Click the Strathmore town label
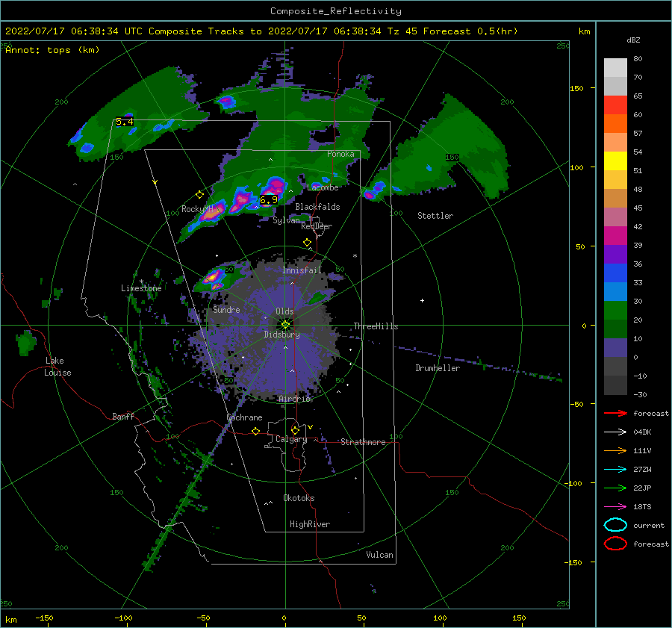 point(363,442)
